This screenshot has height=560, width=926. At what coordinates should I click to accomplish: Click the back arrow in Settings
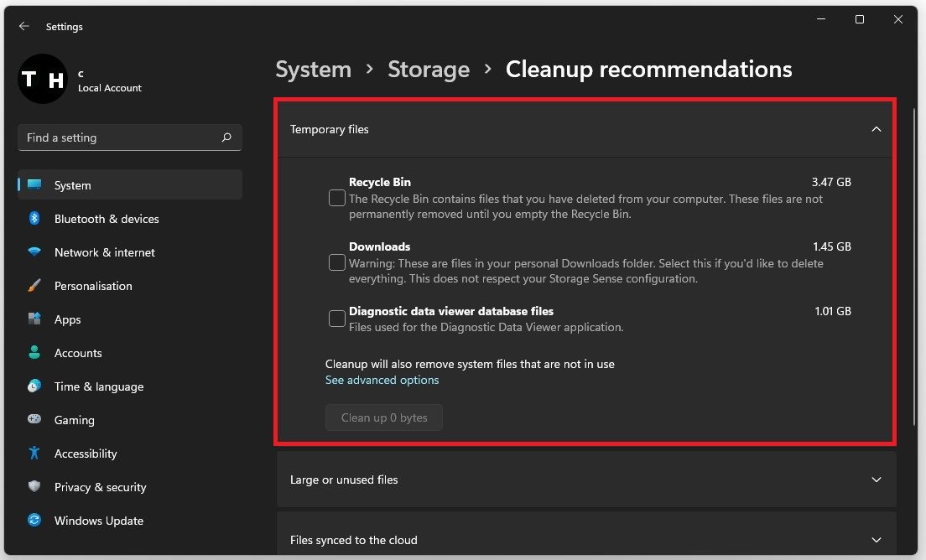point(24,27)
